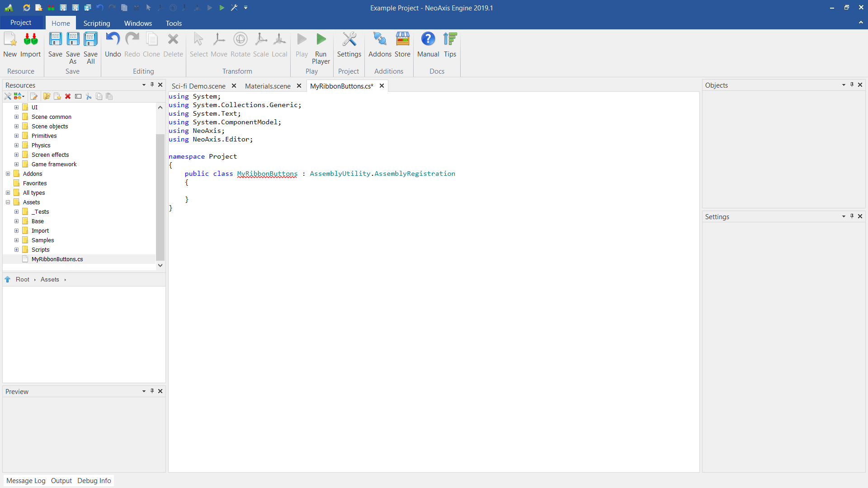Screen dimensions: 868x488
Task: Open project Settings wrench icon
Action: click(349, 40)
